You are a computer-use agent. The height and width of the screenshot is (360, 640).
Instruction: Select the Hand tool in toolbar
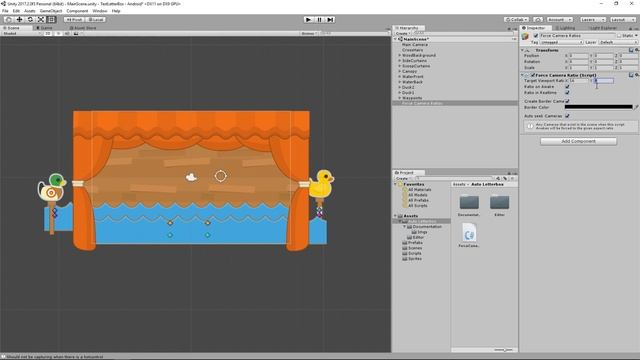click(8, 20)
